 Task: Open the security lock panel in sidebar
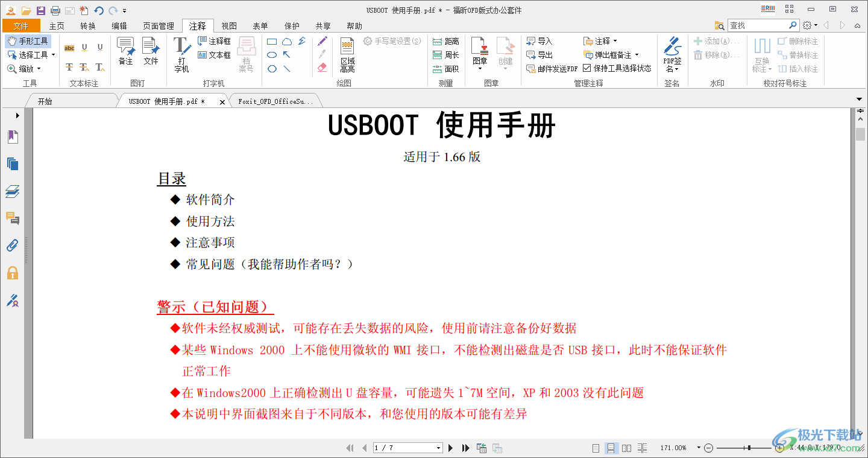[13, 273]
